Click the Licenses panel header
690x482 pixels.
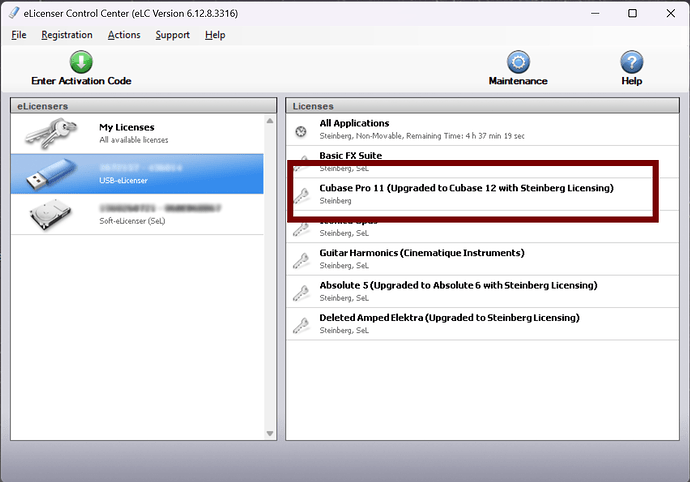(x=482, y=106)
